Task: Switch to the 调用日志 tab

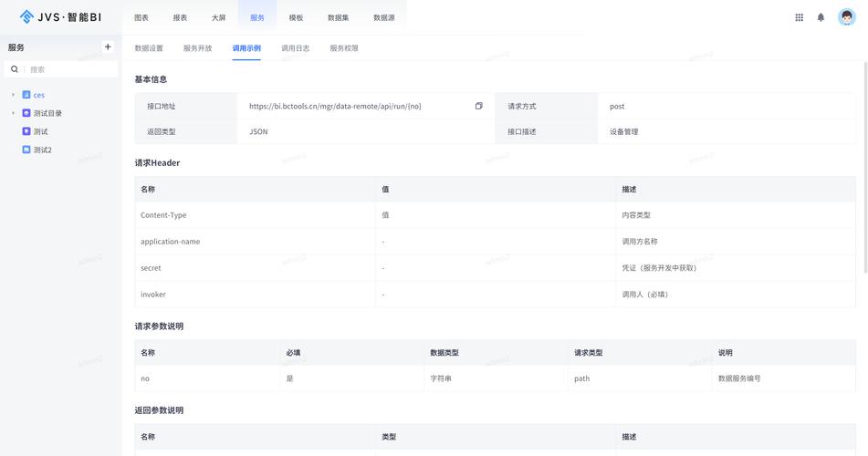Action: click(x=295, y=48)
